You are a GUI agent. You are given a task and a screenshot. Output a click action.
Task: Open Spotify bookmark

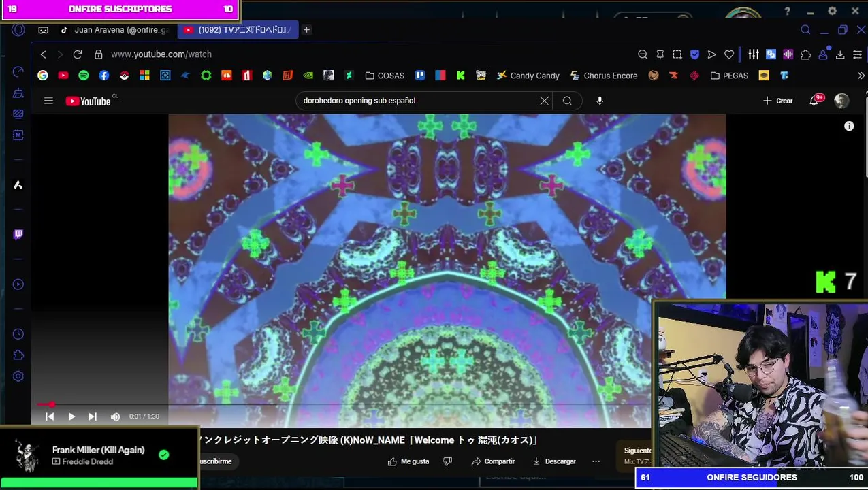[84, 76]
